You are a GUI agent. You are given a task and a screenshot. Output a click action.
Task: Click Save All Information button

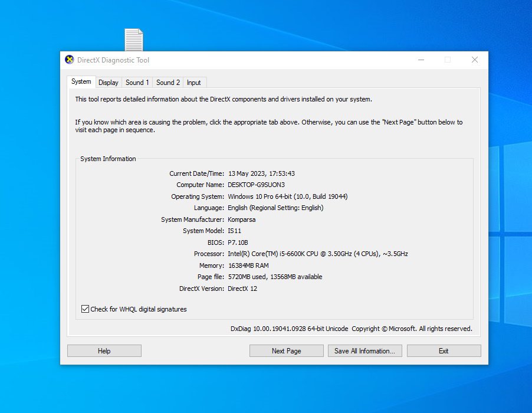pos(364,351)
